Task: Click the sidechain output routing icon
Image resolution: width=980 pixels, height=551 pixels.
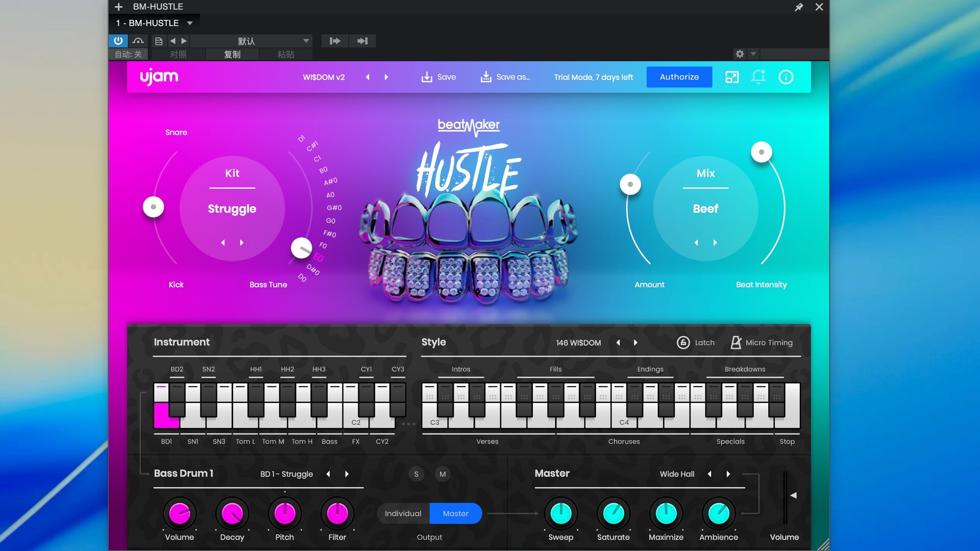Action: (362, 41)
